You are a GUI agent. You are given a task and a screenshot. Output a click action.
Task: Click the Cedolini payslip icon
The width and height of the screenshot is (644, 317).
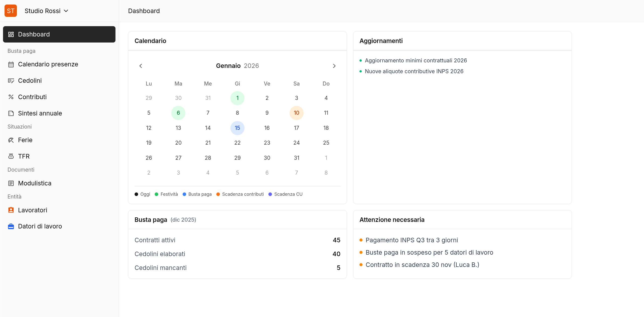tap(11, 81)
